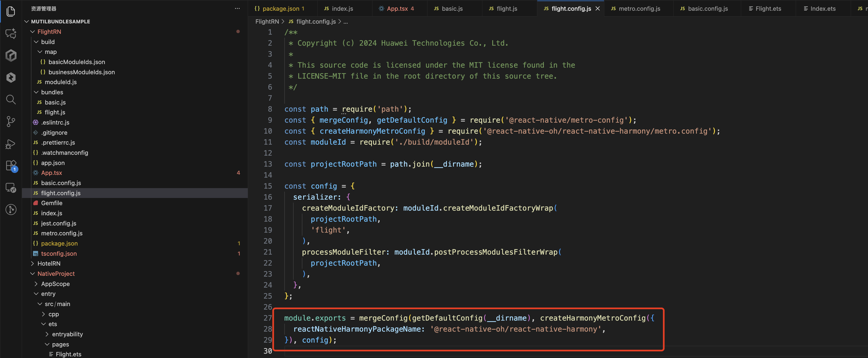Viewport: 868px width, 358px height.
Task: Open the Source Control view
Action: 11,122
